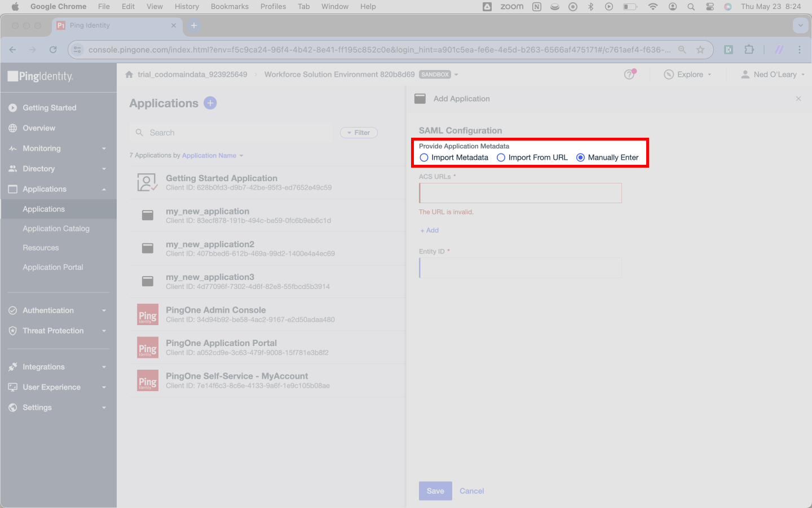
Task: Click the Cancel link
Action: pos(471,491)
